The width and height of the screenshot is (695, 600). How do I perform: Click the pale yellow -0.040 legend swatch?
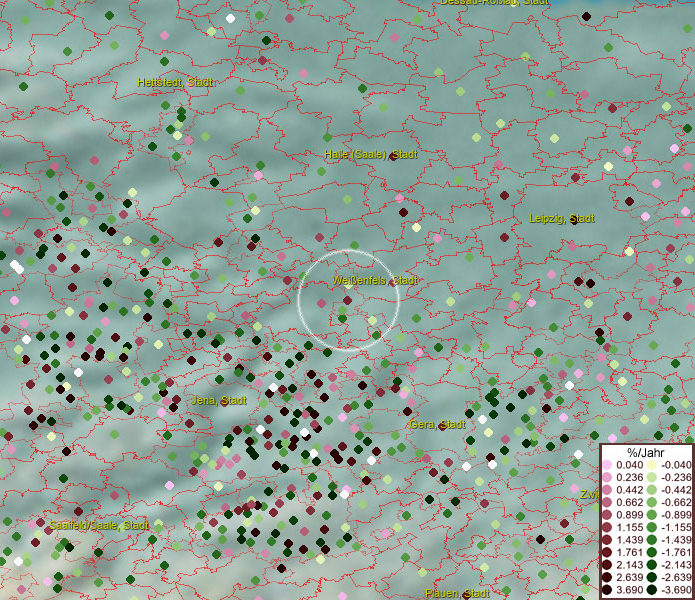[652, 465]
